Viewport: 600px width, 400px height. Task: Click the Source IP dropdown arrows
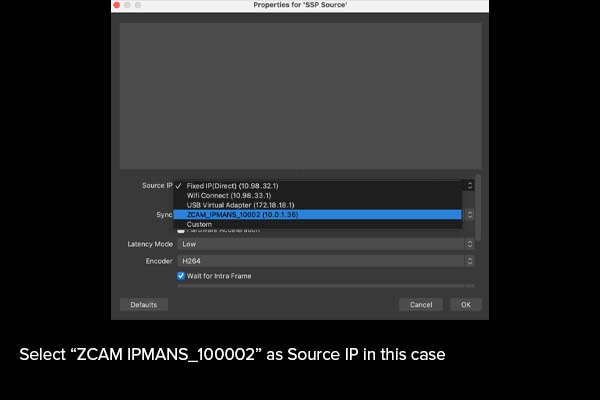469,185
